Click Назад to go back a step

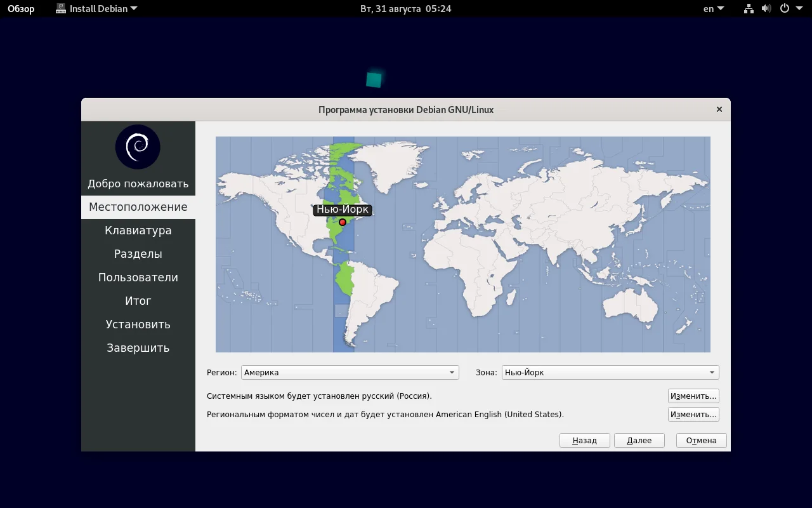(584, 440)
